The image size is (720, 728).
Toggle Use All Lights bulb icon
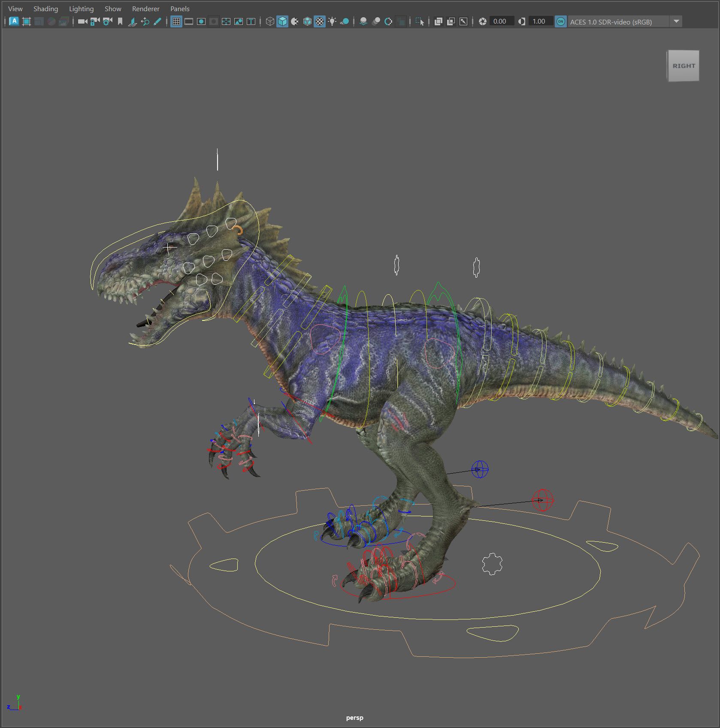[332, 21]
